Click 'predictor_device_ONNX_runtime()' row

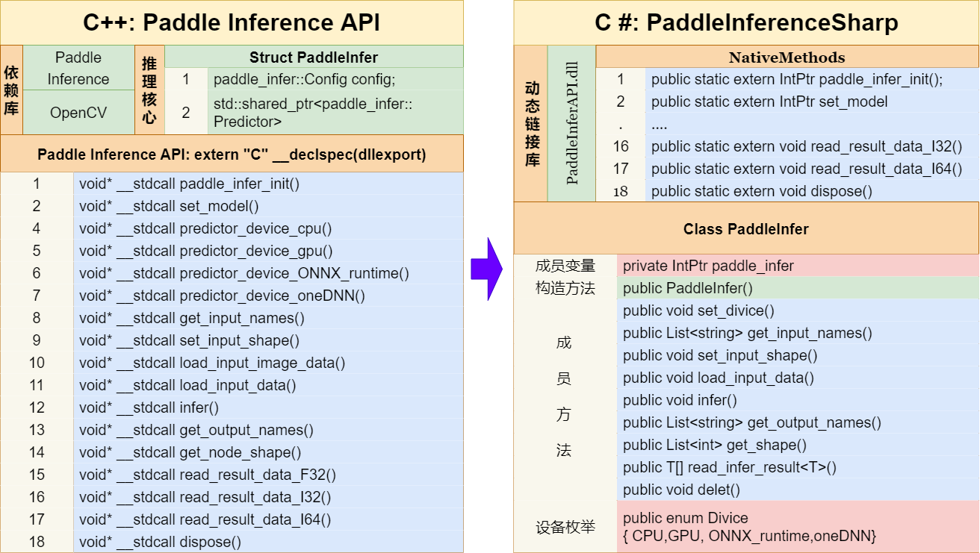(268, 273)
